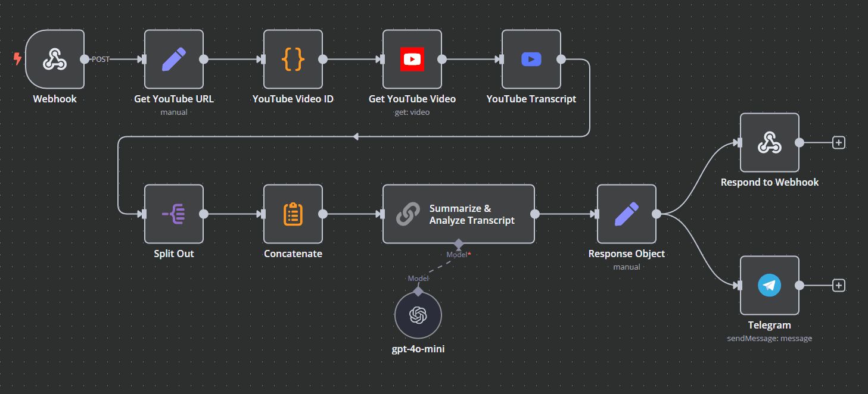Add a node after Telegram
The image size is (868, 394).
pos(839,286)
